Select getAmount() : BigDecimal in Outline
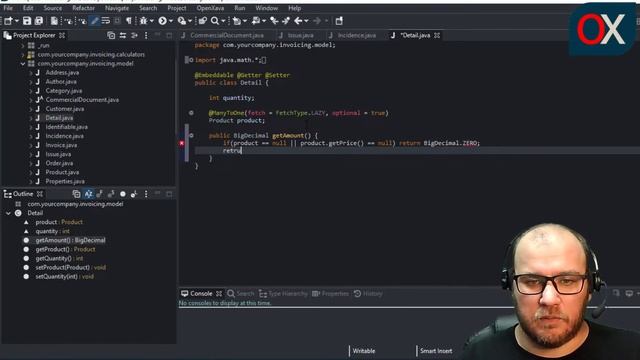This screenshot has height=360, width=640. [x=70, y=240]
